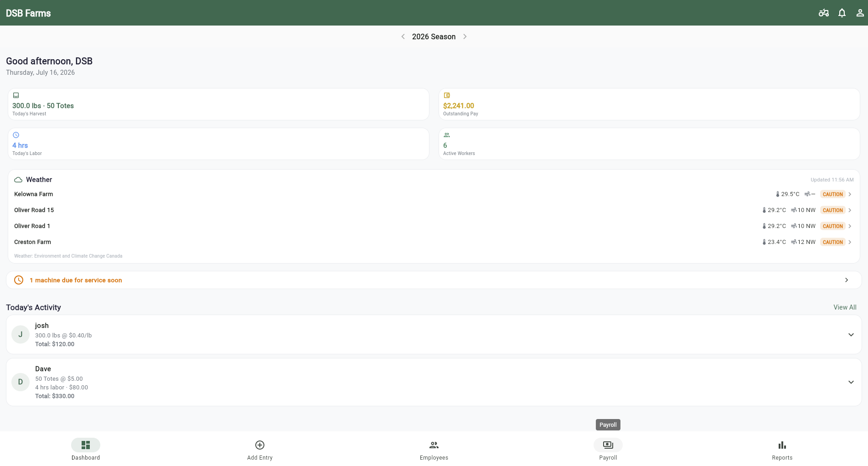
Task: Switch to Employees tab label
Action: click(x=434, y=458)
